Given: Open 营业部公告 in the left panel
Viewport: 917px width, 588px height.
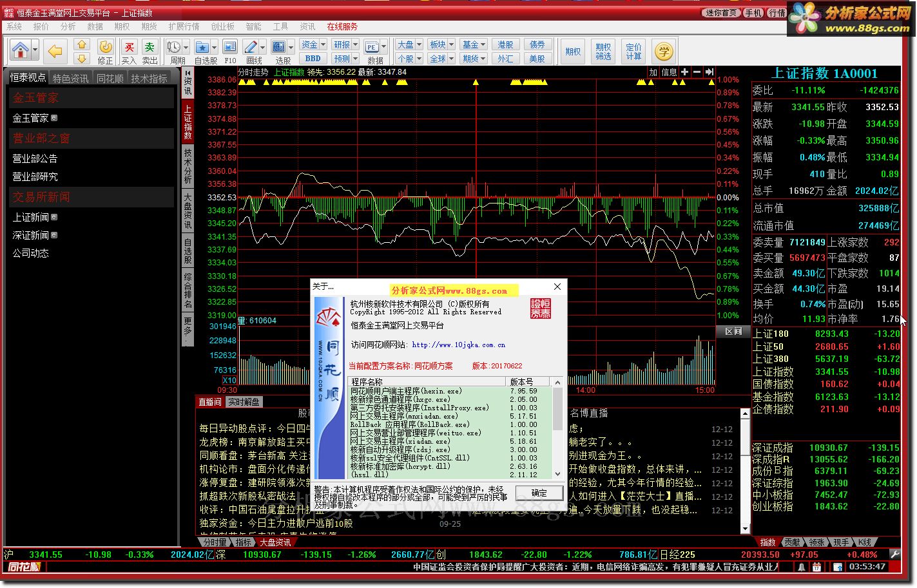Looking at the screenshot, I should (x=35, y=158).
